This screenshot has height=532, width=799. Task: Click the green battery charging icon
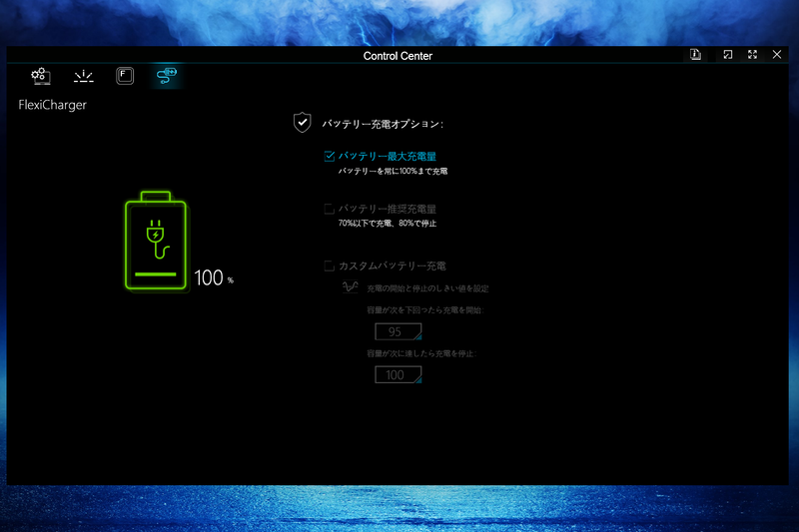156,241
